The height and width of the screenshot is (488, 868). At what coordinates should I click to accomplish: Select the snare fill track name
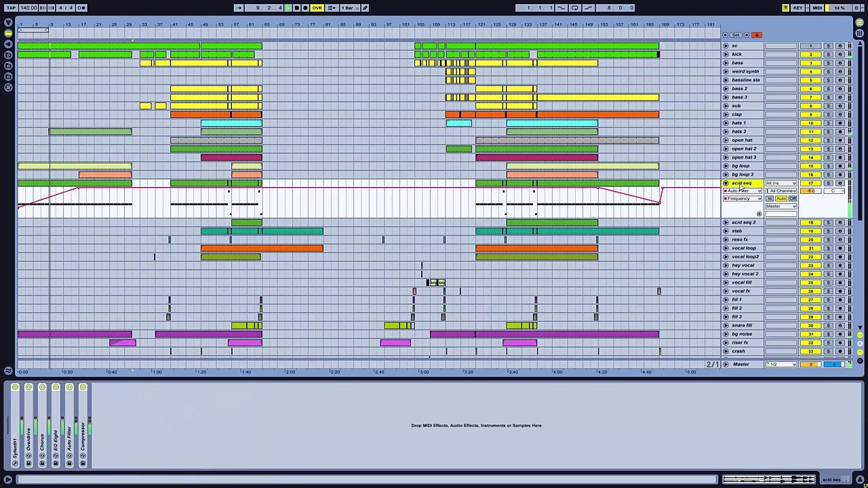741,325
